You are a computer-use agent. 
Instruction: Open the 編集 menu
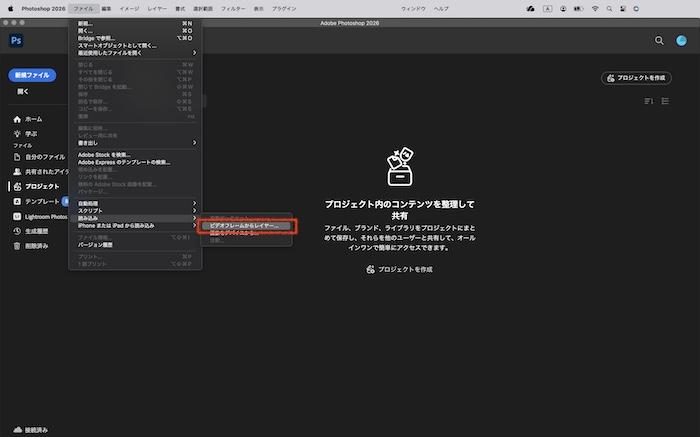pos(106,8)
